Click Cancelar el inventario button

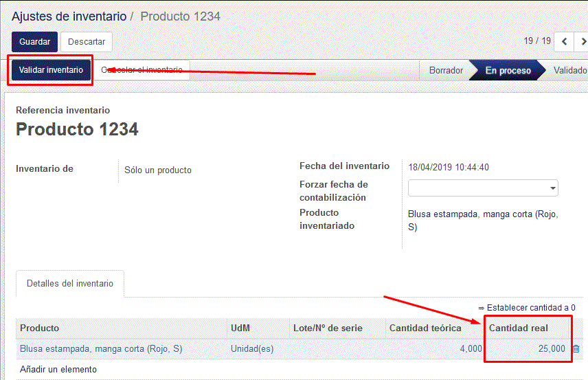coord(142,70)
